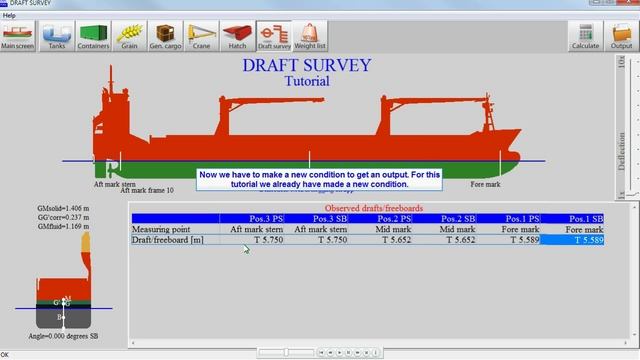
Task: Click the tutorial instruction message box
Action: 319,180
